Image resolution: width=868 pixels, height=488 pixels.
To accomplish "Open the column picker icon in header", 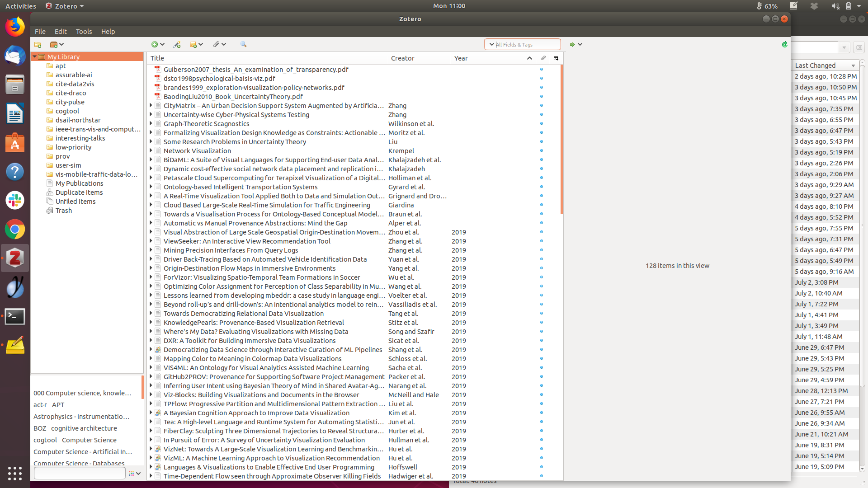I will [x=556, y=58].
